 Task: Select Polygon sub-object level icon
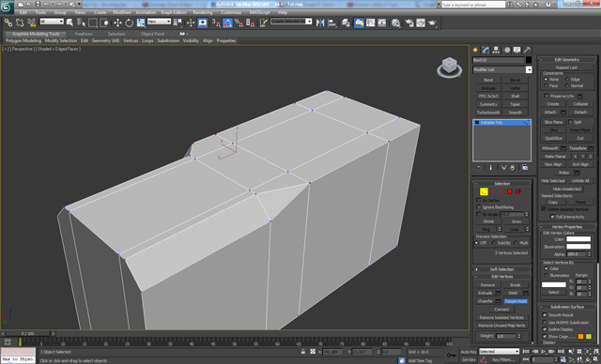point(510,191)
